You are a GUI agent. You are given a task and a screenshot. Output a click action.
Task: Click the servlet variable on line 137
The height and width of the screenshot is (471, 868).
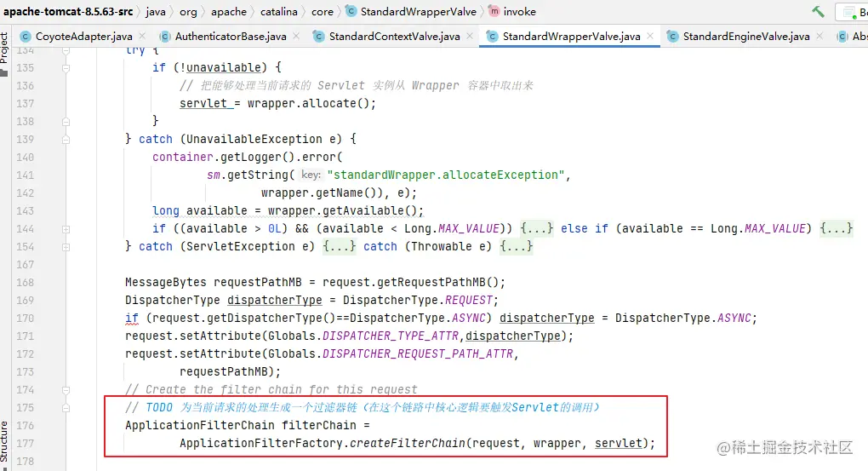coord(203,104)
